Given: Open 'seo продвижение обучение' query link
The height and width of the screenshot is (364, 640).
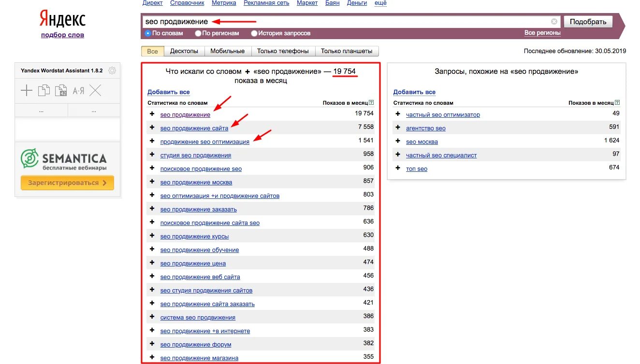Looking at the screenshot, I should click(200, 250).
